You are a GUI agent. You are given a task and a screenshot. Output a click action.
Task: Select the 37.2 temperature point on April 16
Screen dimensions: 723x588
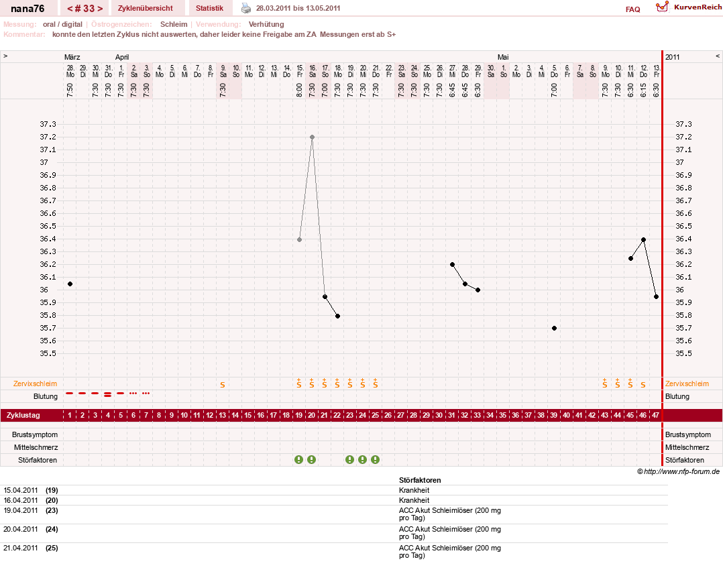[312, 137]
